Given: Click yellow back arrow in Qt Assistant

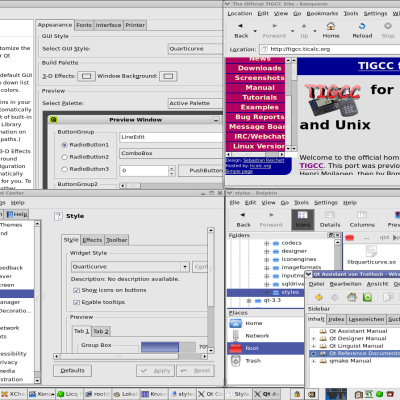Looking at the screenshot, I should [319, 297].
